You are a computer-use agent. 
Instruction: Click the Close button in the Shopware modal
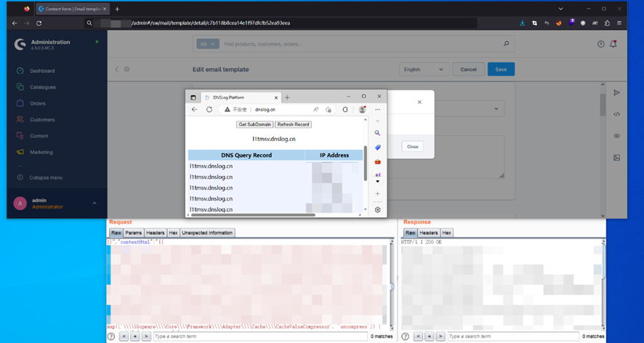coord(412,147)
